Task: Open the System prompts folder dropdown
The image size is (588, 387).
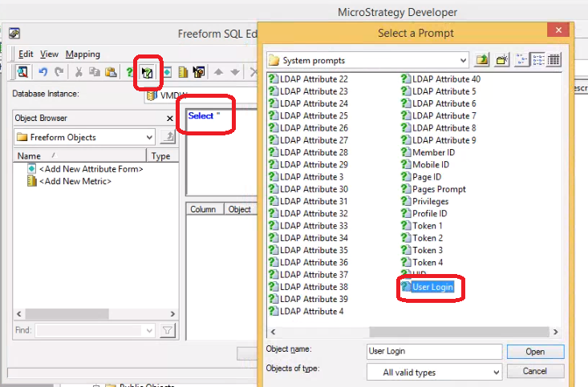Action: pyautogui.click(x=463, y=60)
